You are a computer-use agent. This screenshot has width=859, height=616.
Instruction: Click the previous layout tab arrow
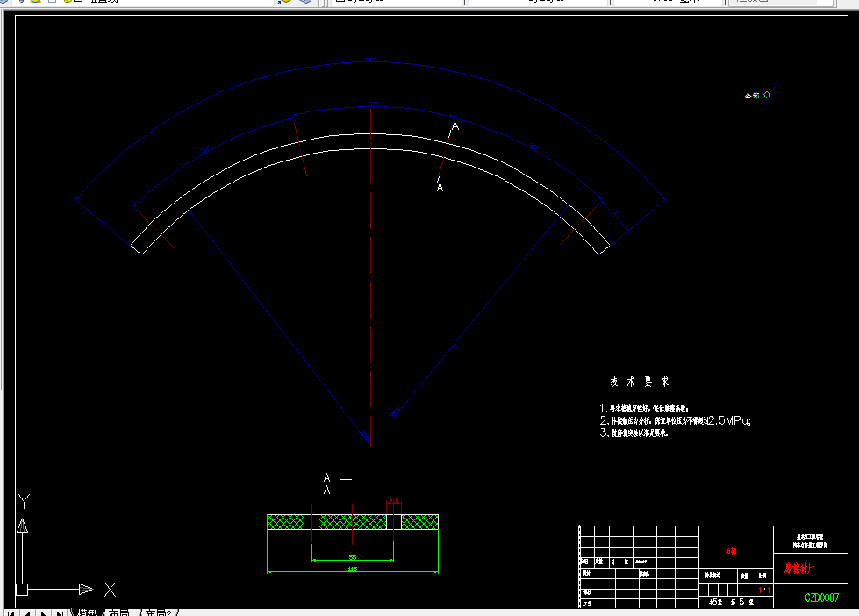(x=27, y=612)
